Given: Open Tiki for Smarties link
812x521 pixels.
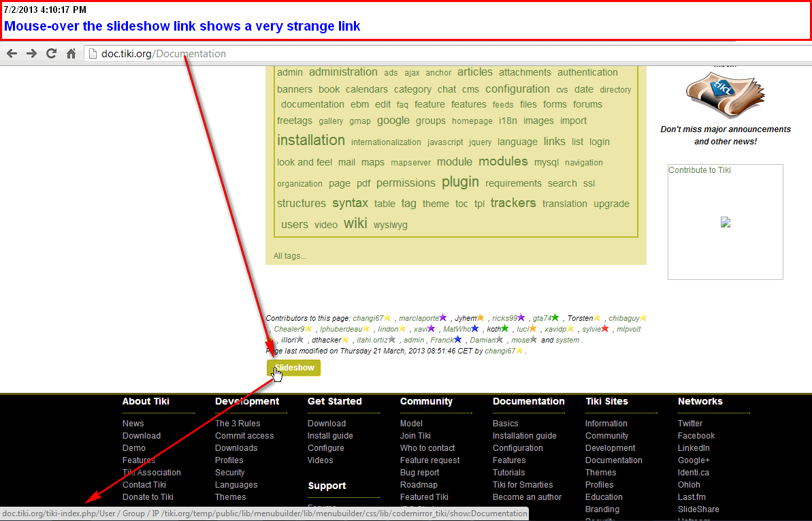Looking at the screenshot, I should pyautogui.click(x=523, y=485).
